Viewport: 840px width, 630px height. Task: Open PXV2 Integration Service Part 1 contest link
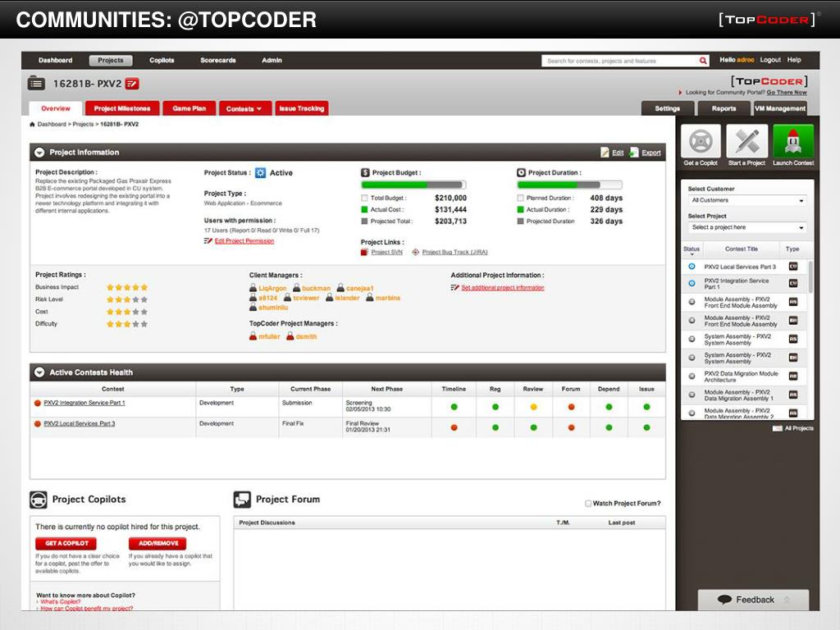click(84, 403)
